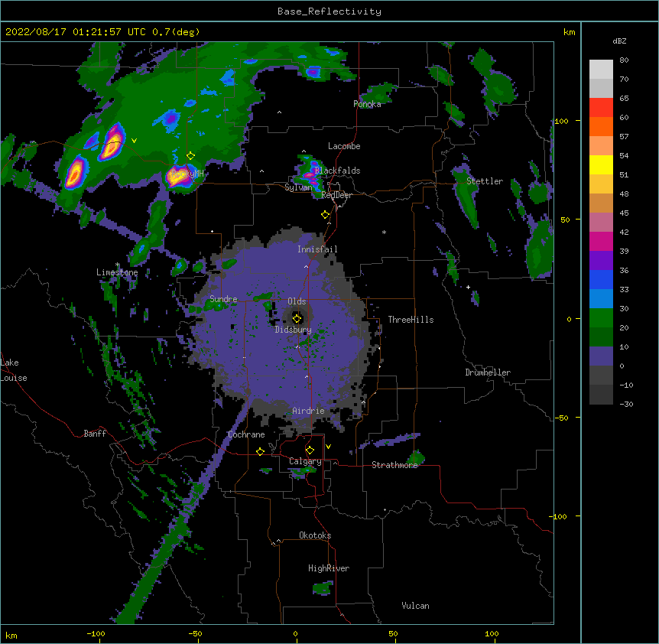Click the Limestone label
Viewport: 659px width, 644px height.
[117, 272]
